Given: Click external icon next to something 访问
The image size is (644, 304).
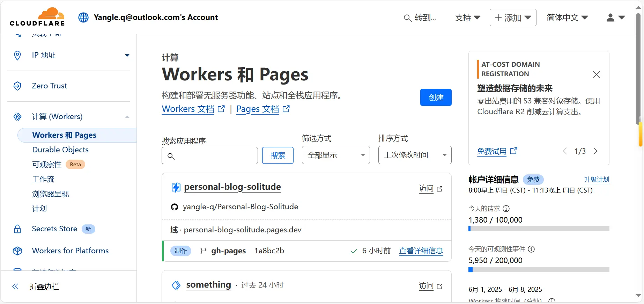Looking at the screenshot, I should (x=440, y=286).
